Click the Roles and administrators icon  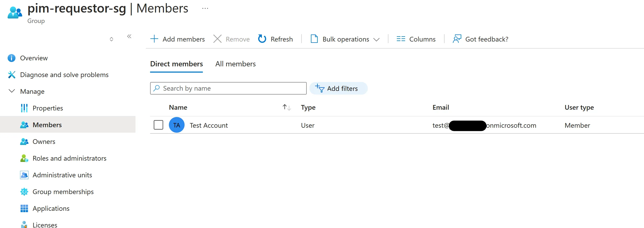pos(24,158)
